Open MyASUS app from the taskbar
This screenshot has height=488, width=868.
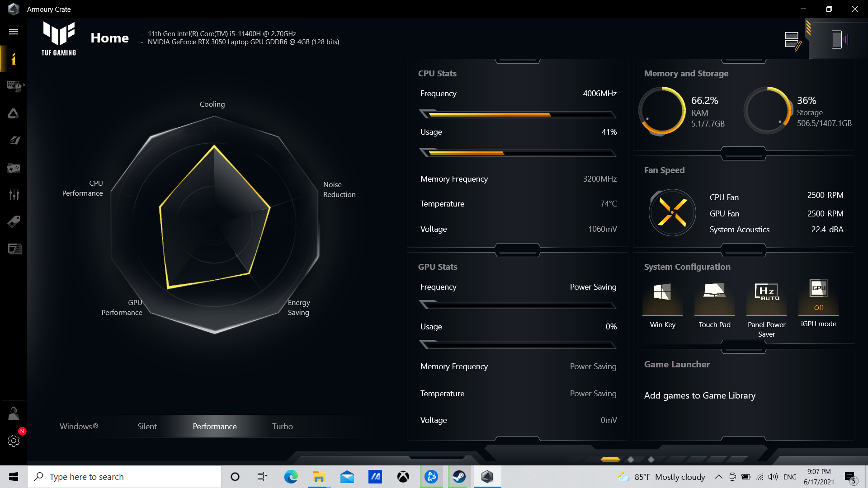coord(375,477)
